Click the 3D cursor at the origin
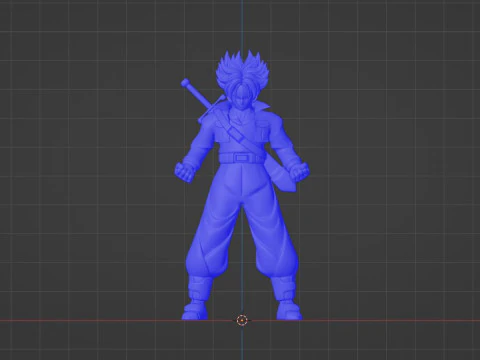Image resolution: width=480 pixels, height=360 pixels. coord(242,320)
